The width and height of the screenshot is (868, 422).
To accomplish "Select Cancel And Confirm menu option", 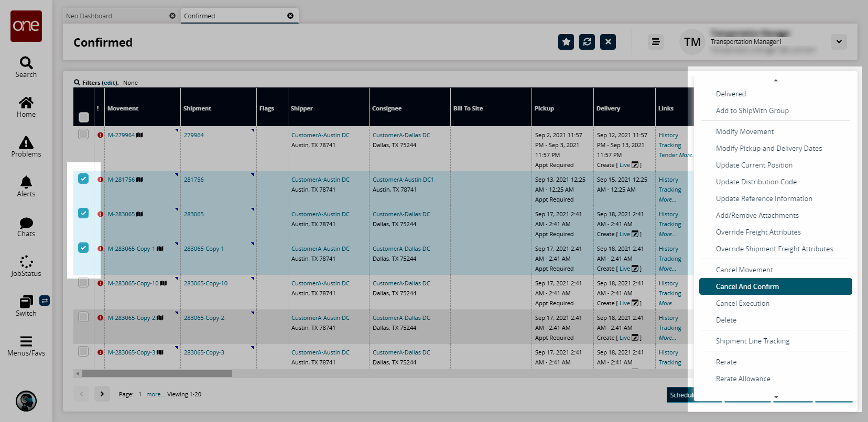I will coord(747,286).
